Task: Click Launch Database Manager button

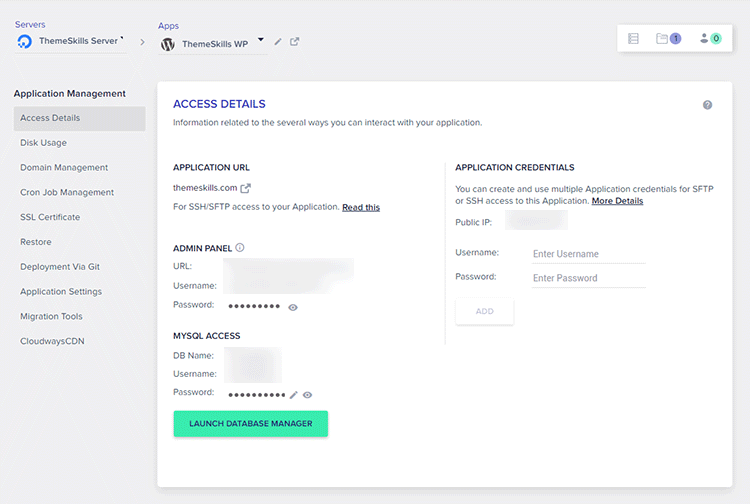Action: click(251, 424)
